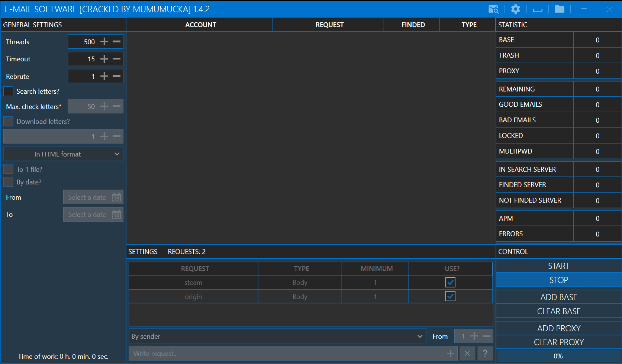Image resolution: width=622 pixels, height=364 pixels.
Task: Increase Rebrute value with plus stepper
Action: tap(104, 76)
